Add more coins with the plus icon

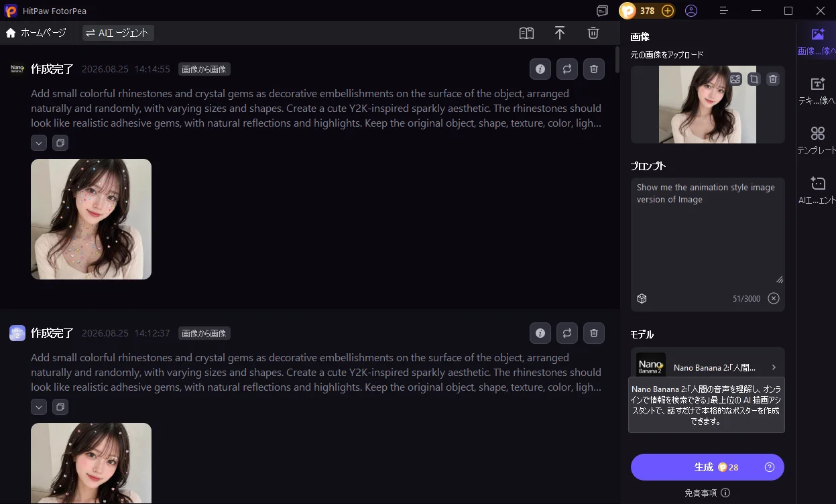coord(668,11)
